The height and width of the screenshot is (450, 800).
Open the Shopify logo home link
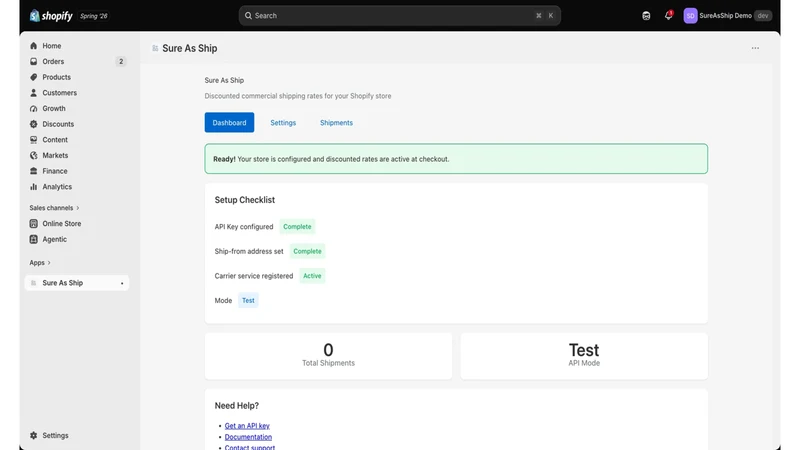pos(51,16)
